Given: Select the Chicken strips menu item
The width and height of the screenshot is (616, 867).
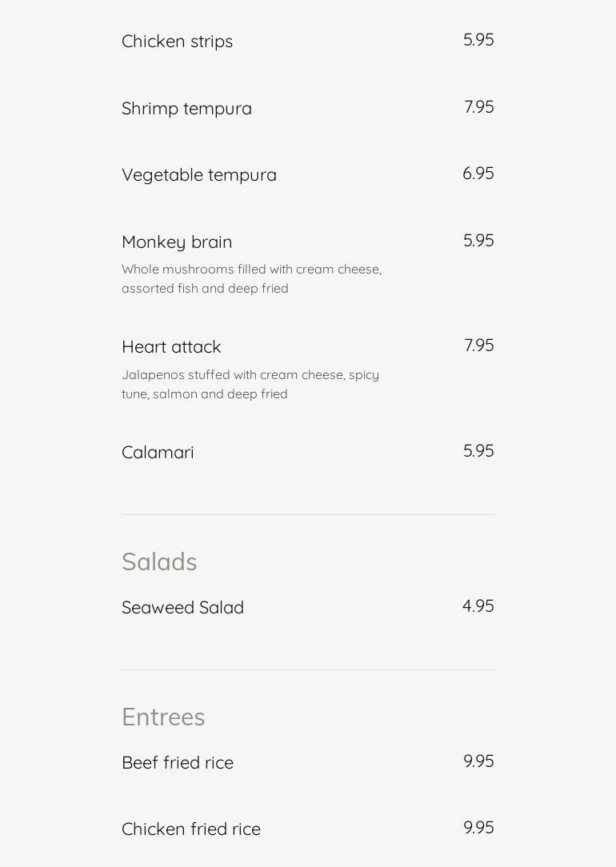Looking at the screenshot, I should [177, 42].
